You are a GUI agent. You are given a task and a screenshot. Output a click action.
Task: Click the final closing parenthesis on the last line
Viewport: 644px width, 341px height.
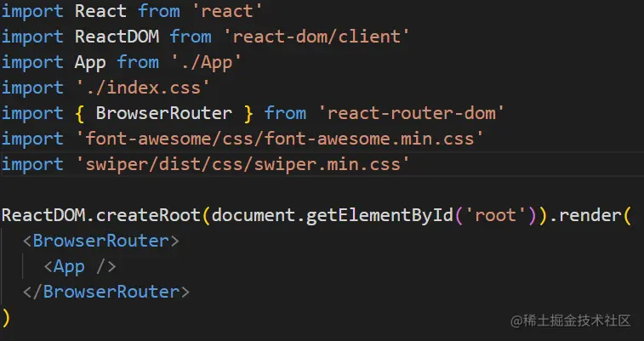tap(6, 317)
